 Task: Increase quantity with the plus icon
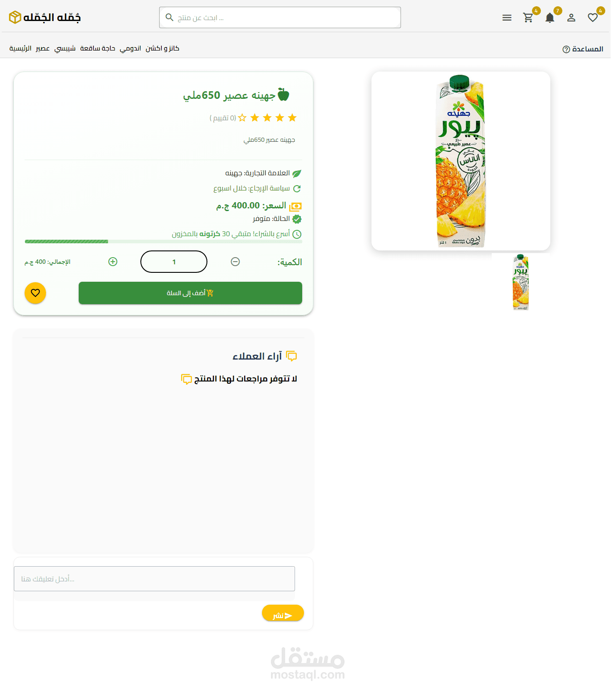click(113, 262)
